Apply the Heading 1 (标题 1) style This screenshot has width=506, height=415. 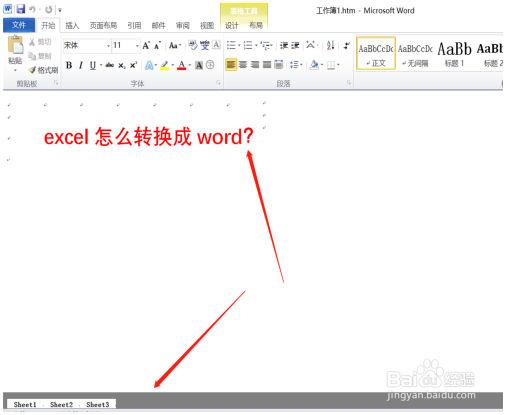[454, 54]
